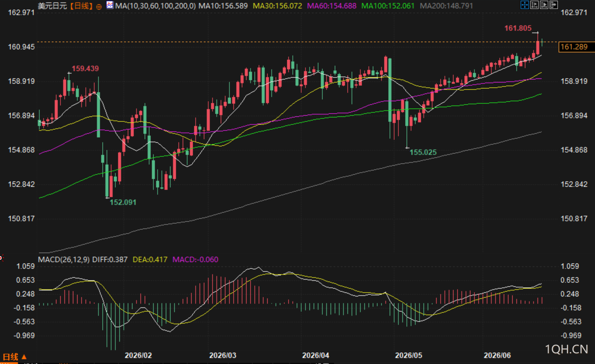Click the yellow MA30:156.072 legend
The height and width of the screenshot is (364, 595).
click(277, 6)
